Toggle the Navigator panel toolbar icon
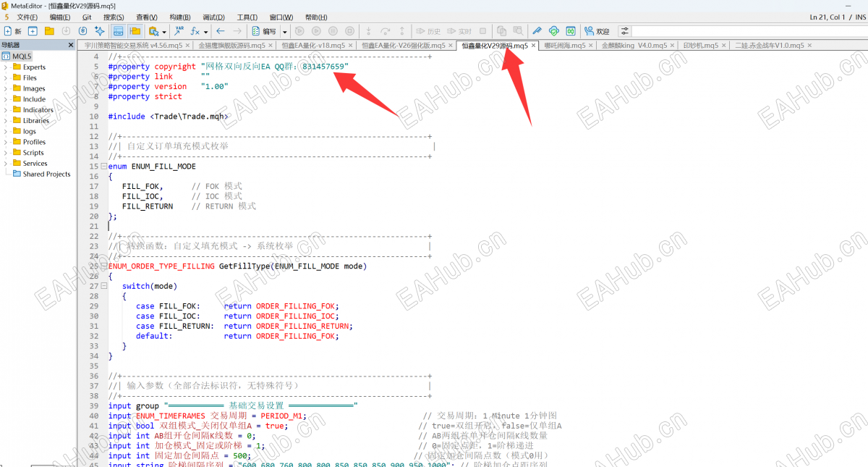 [x=118, y=31]
